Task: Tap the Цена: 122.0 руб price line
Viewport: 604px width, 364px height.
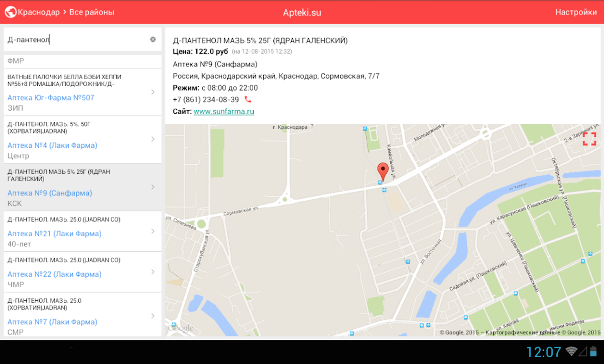Action: coord(200,51)
